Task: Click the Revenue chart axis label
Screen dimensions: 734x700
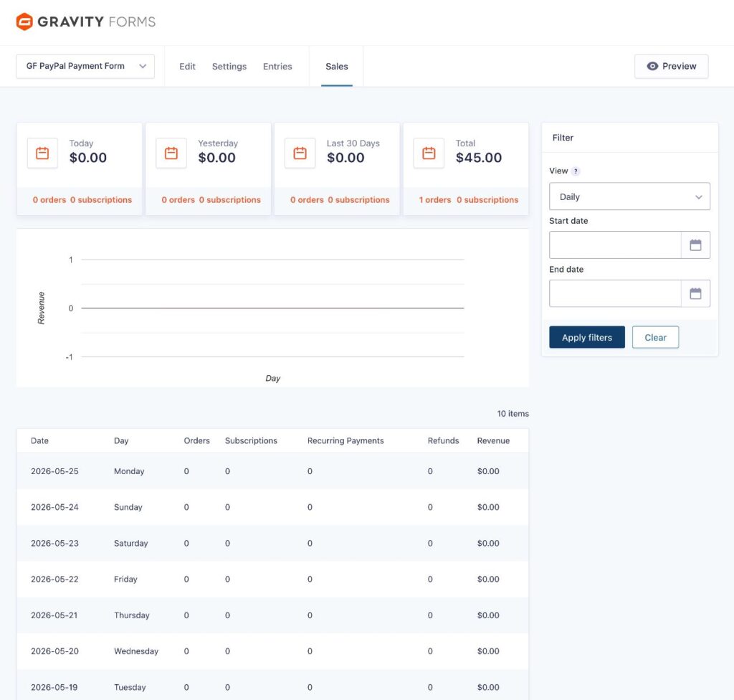Action: click(41, 308)
